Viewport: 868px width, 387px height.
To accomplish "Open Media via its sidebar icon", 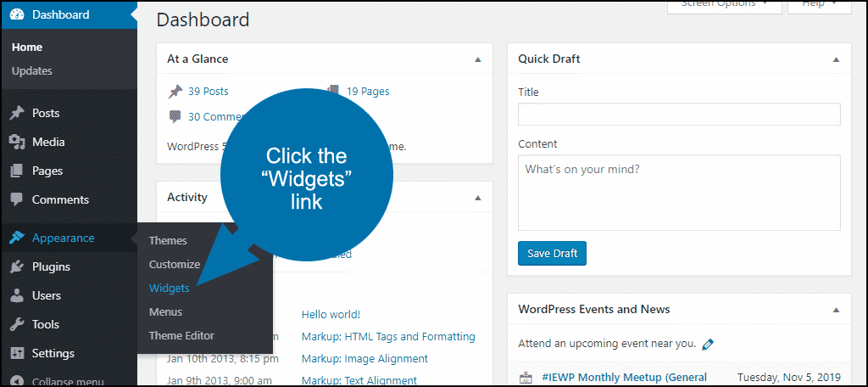I will tap(17, 142).
